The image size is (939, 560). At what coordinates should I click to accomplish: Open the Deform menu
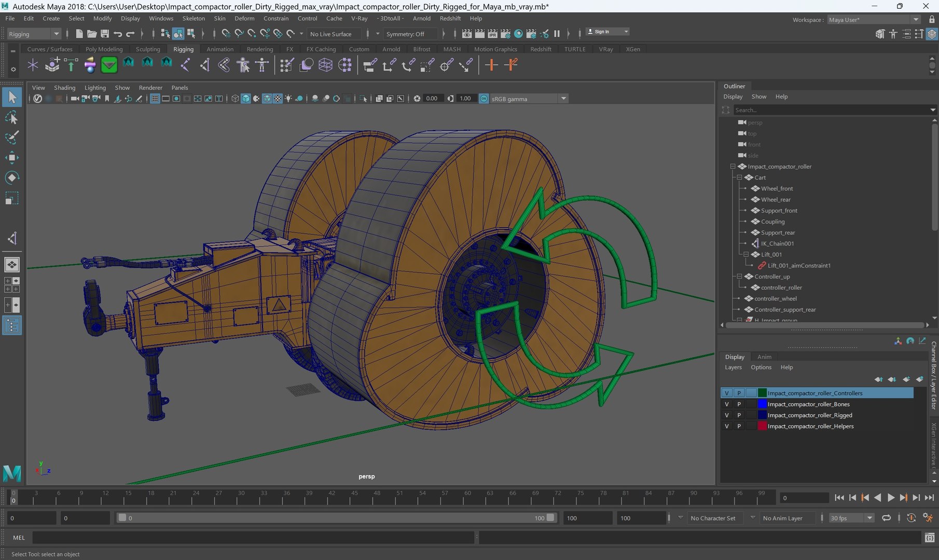[x=244, y=18]
